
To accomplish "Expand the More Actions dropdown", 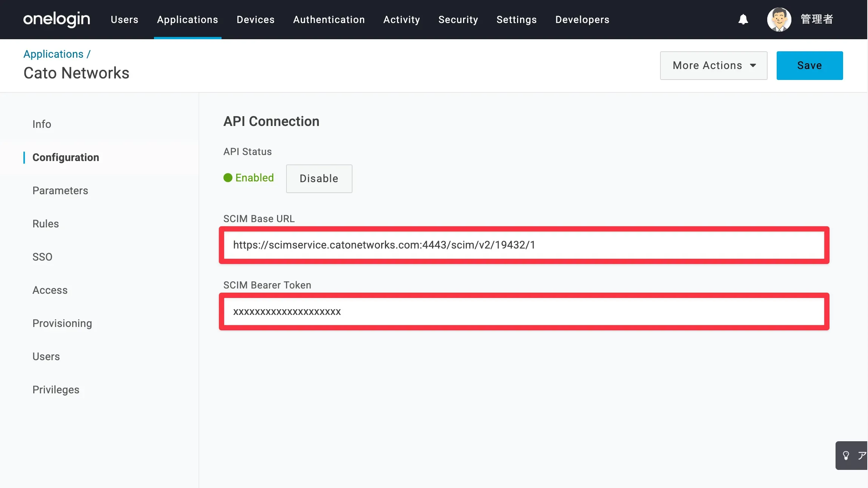I will pyautogui.click(x=713, y=66).
